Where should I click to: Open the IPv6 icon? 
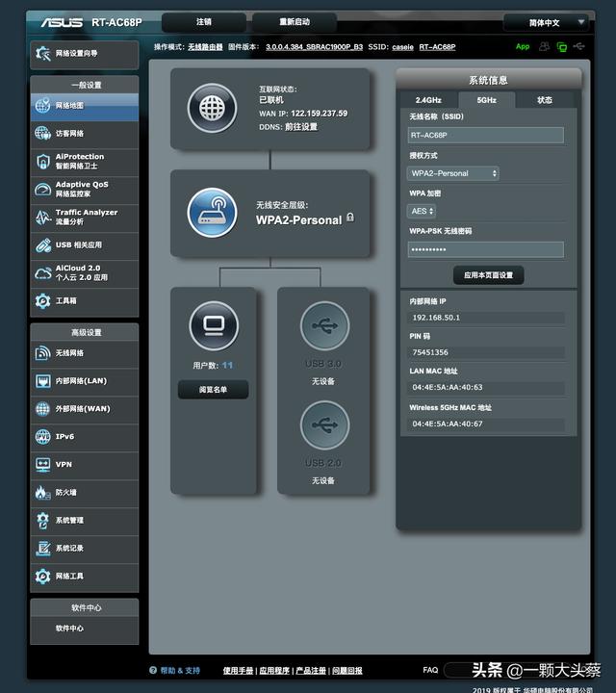coord(43,437)
